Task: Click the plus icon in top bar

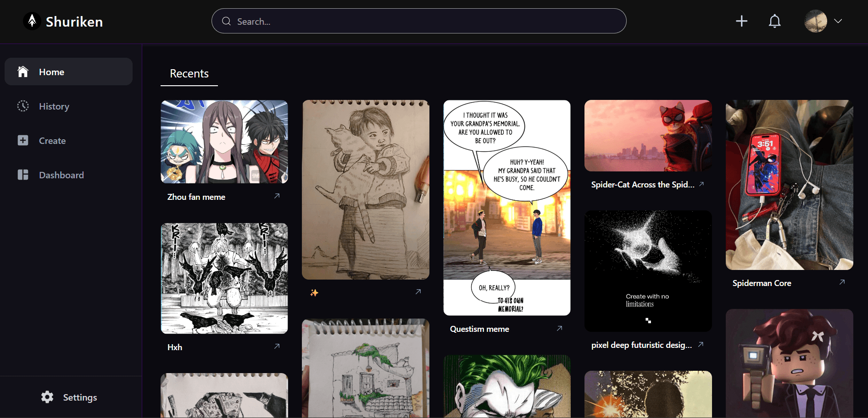Action: tap(741, 21)
